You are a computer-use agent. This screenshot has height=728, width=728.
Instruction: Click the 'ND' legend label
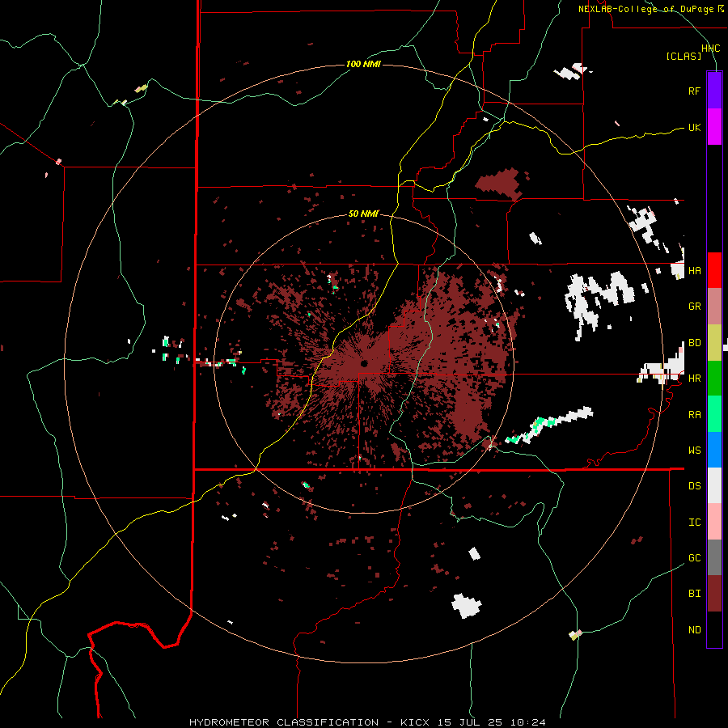(694, 630)
